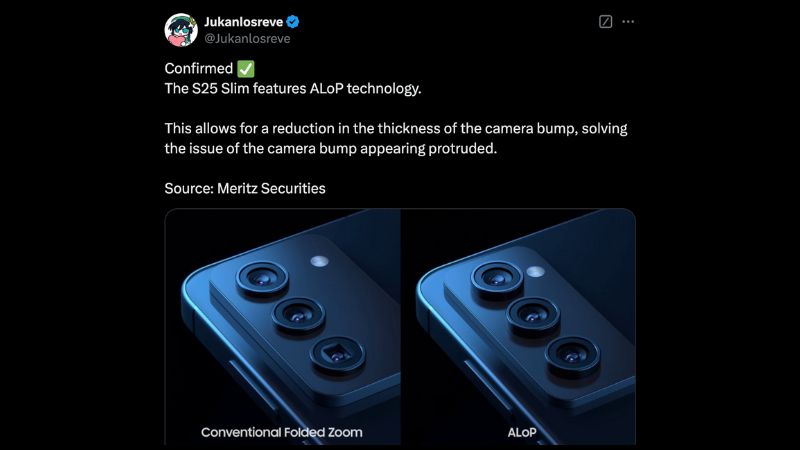This screenshot has width=800, height=450.
Task: Click the Jukanlosreve display name
Action: 243,22
